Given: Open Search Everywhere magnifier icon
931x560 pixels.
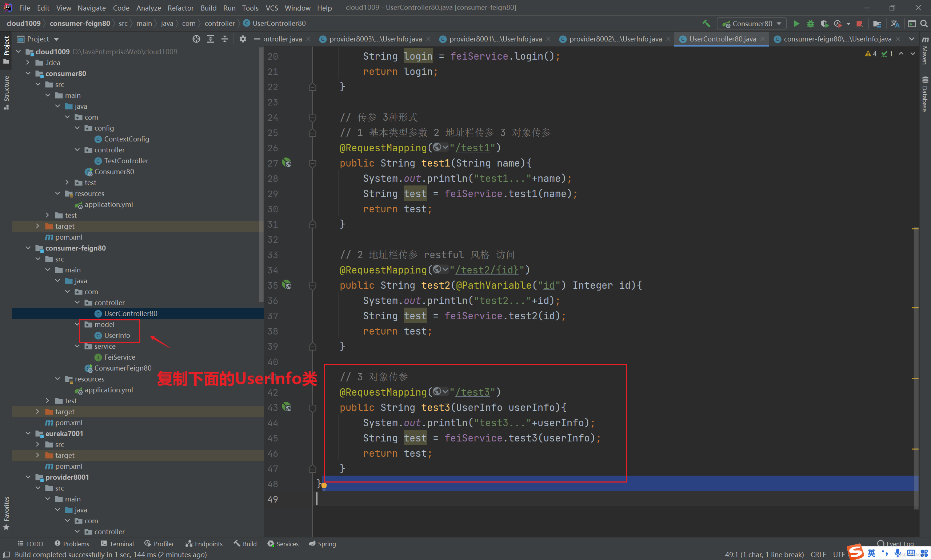Looking at the screenshot, I should click(x=924, y=24).
